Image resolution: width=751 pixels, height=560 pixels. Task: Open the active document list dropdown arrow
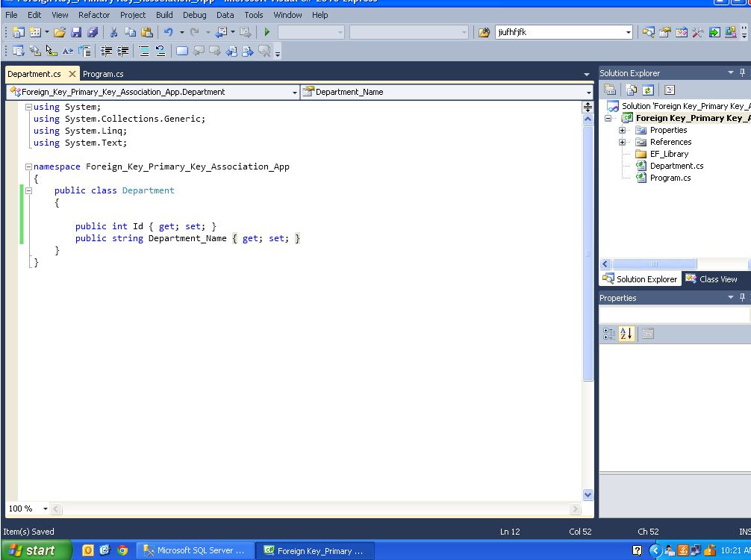pyautogui.click(x=586, y=74)
